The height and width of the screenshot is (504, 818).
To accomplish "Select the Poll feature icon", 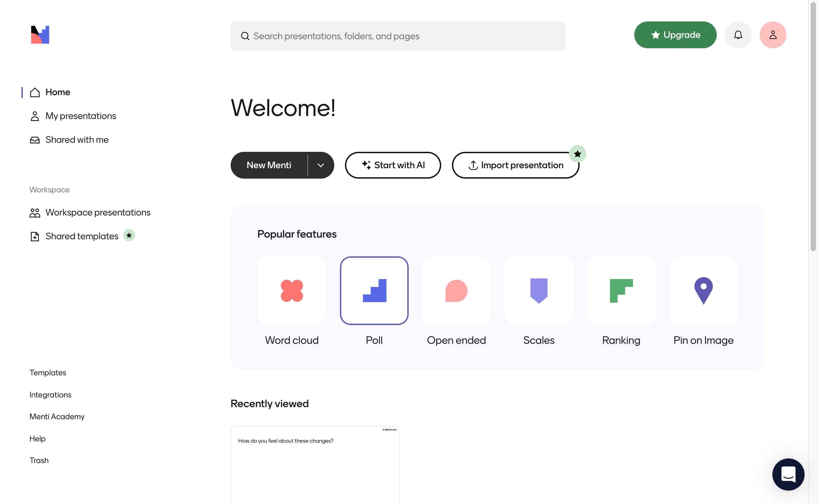I will pos(374,291).
